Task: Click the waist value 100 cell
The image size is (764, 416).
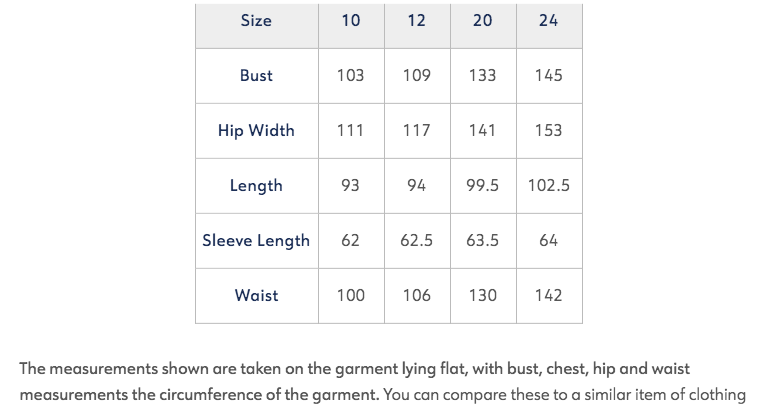Action: [351, 296]
